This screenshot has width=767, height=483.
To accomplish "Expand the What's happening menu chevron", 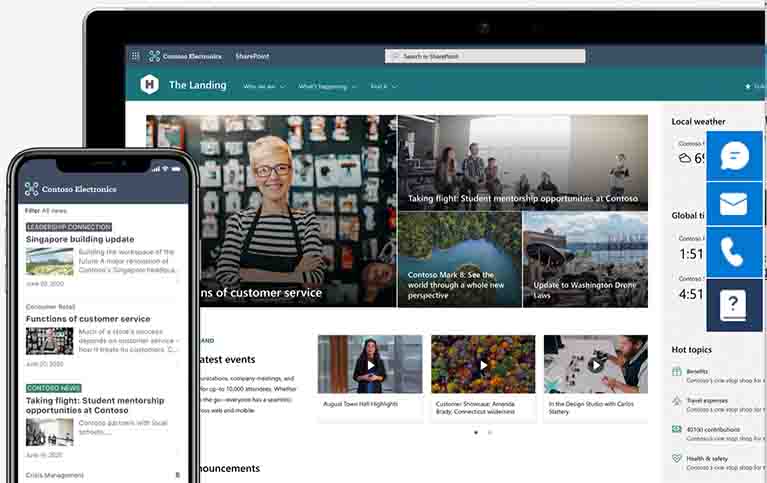I will click(x=354, y=87).
